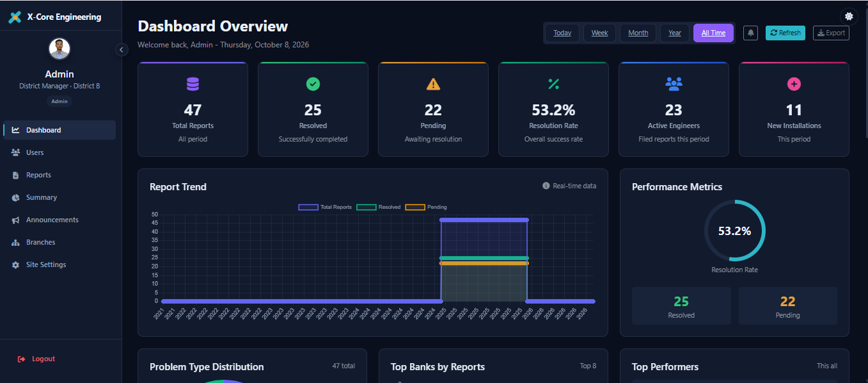Screen dimensions: 868x383
Task: Open Site Settings from the sidebar
Action: coord(59,265)
